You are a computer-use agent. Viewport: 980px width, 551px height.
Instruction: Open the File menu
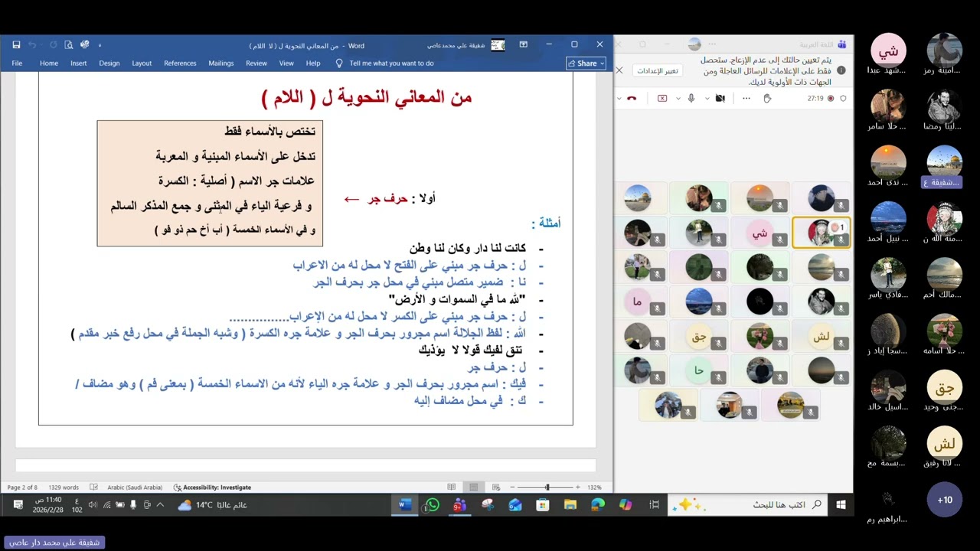point(17,64)
